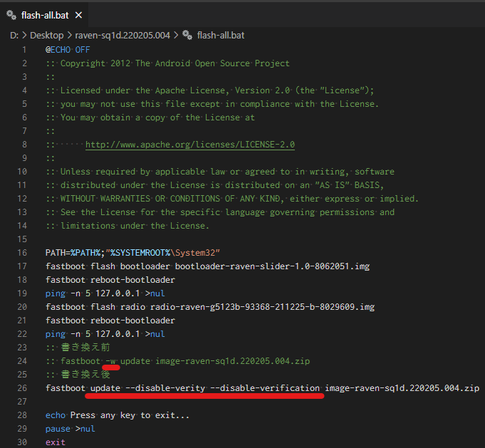The image size is (485, 448).
Task: Click line number 16 in the gutter
Action: (x=22, y=253)
